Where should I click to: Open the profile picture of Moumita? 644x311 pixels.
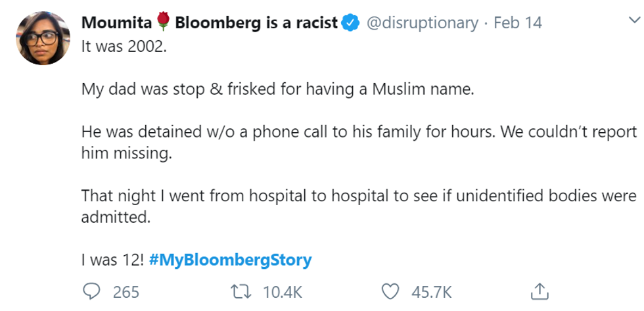pyautogui.click(x=43, y=38)
